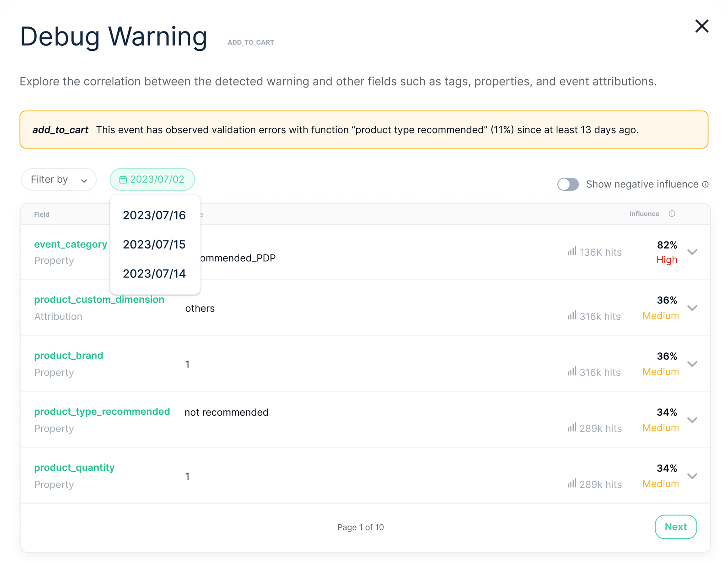Click the 'Page 1 of 10' indicator
Image resolution: width=728 pixels, height=563 pixels.
point(361,527)
